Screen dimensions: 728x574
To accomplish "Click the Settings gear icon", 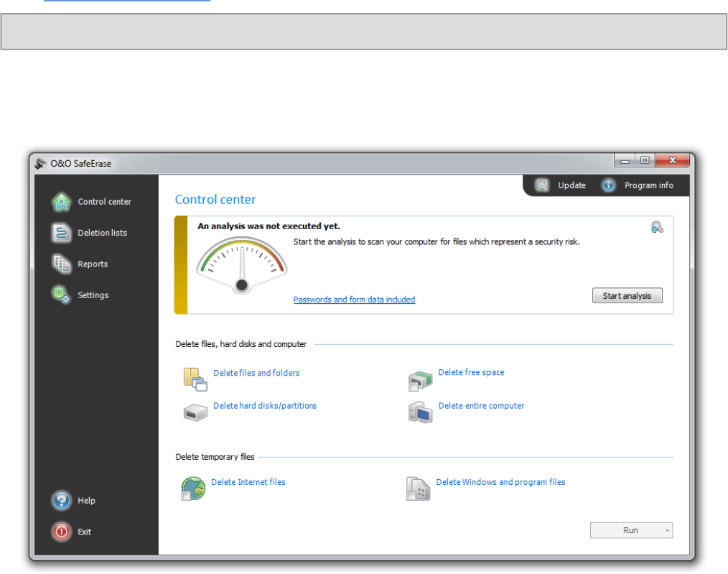I will tap(61, 295).
